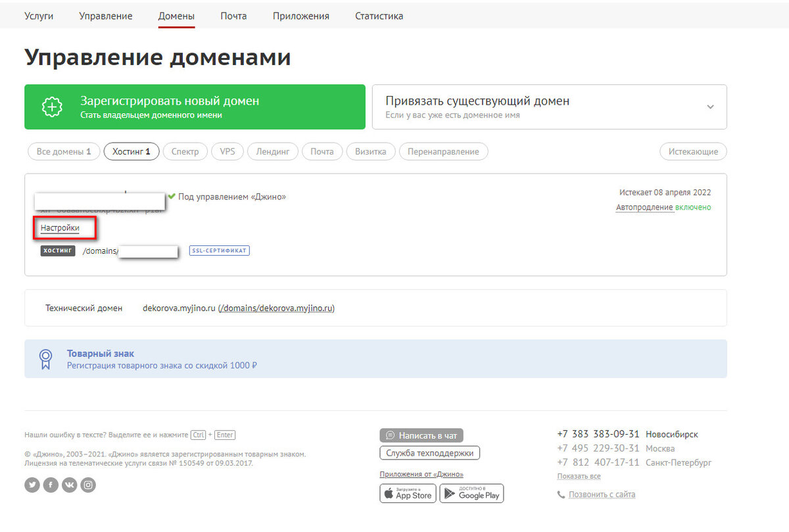Click Регистрация товарного знака со скидкой text

tap(162, 365)
